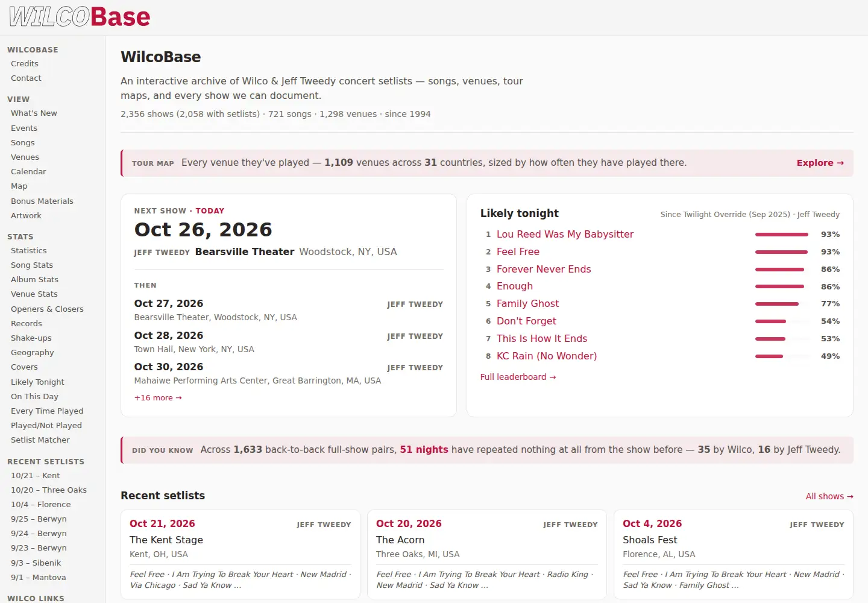
Task: Open Geography stats
Action: pyautogui.click(x=33, y=353)
